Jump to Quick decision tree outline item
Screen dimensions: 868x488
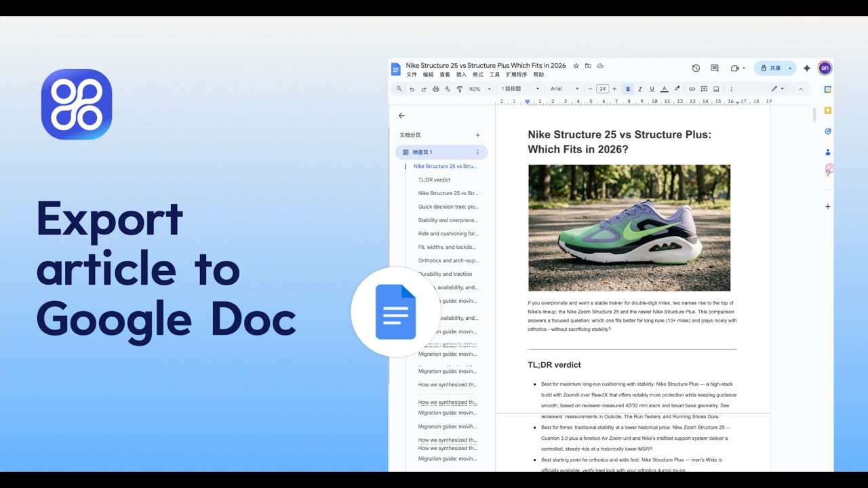[x=448, y=207]
